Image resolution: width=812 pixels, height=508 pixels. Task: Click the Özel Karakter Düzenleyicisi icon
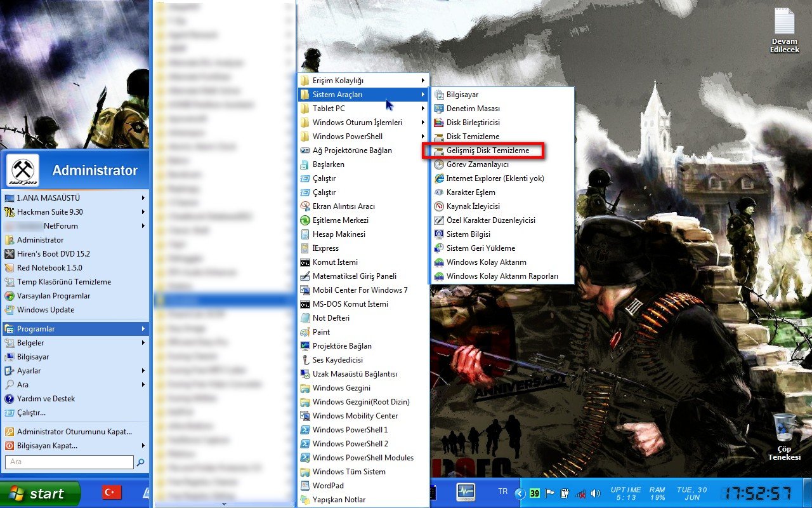point(439,220)
